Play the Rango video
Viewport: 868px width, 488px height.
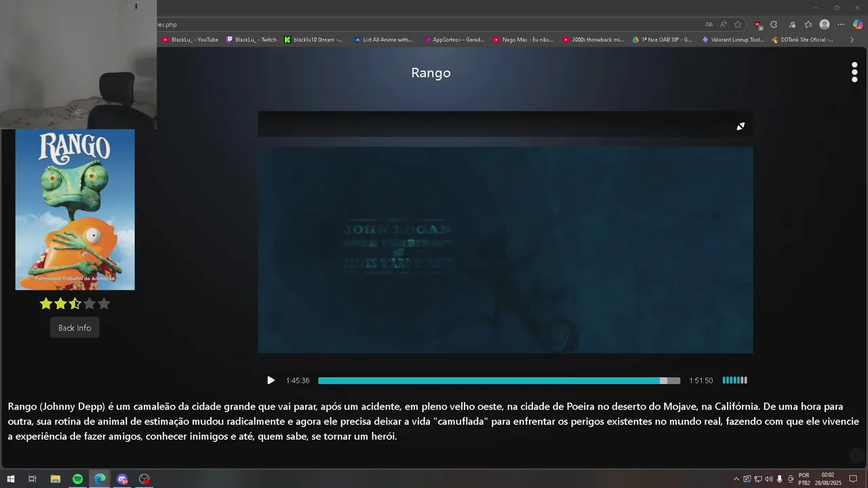(271, 381)
